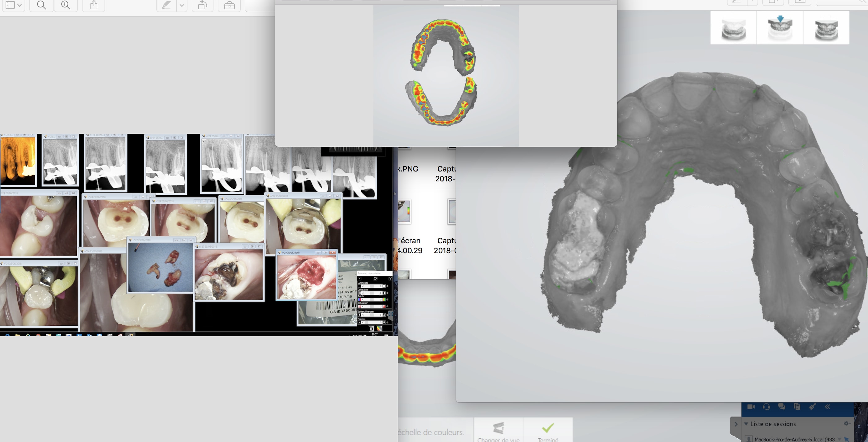Collapse the Liste de sessions section
Viewport: 868px width, 442px height.
pyautogui.click(x=746, y=424)
